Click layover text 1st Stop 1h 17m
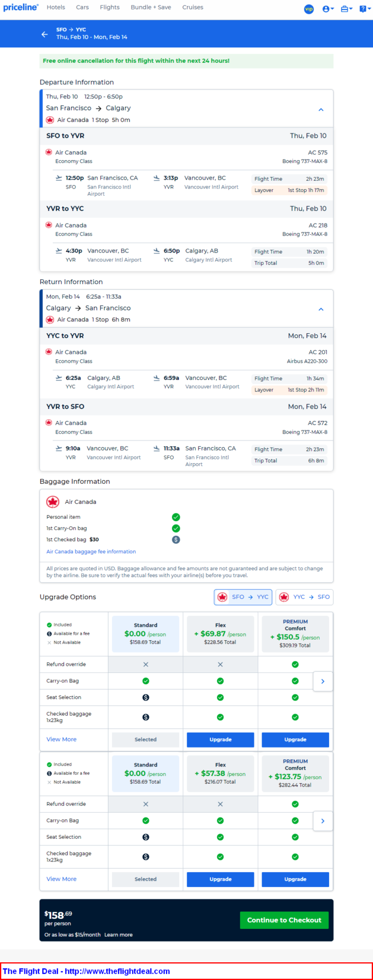The width and height of the screenshot is (373, 980). (x=306, y=190)
